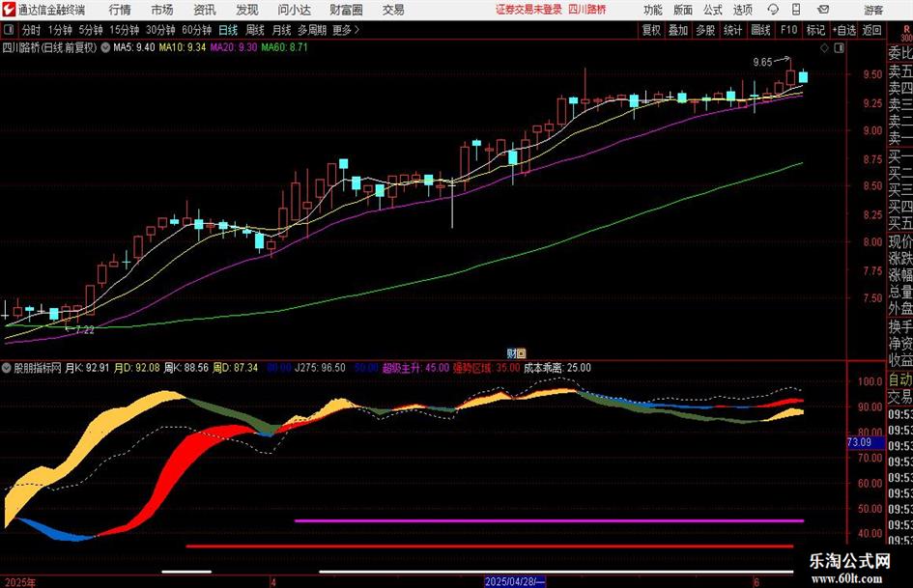Click the 游客 user label

tap(873, 10)
